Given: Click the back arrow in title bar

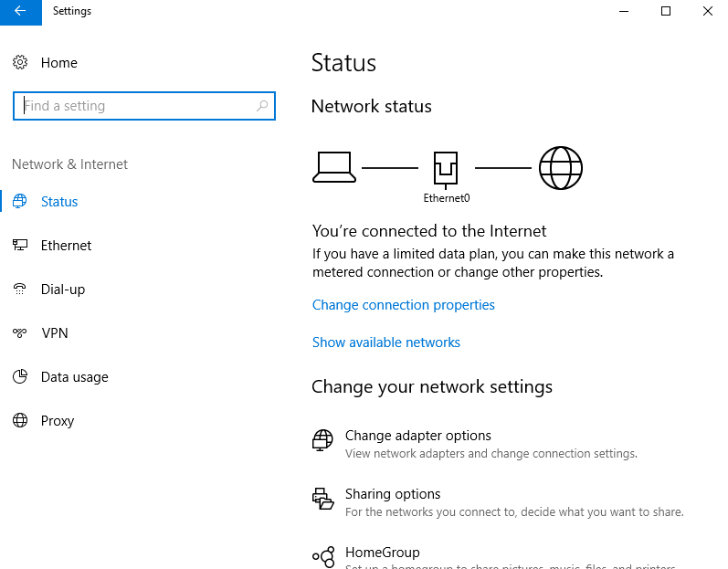Looking at the screenshot, I should pos(20,11).
